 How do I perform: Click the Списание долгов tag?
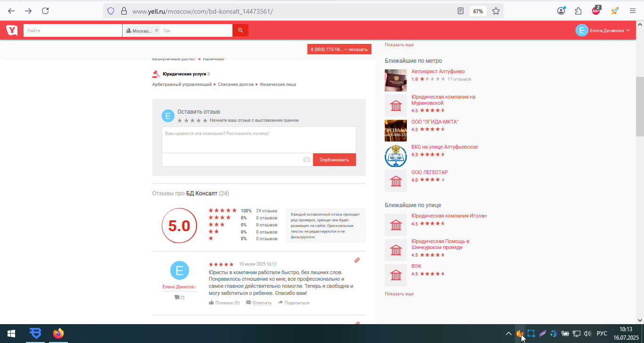(x=236, y=84)
